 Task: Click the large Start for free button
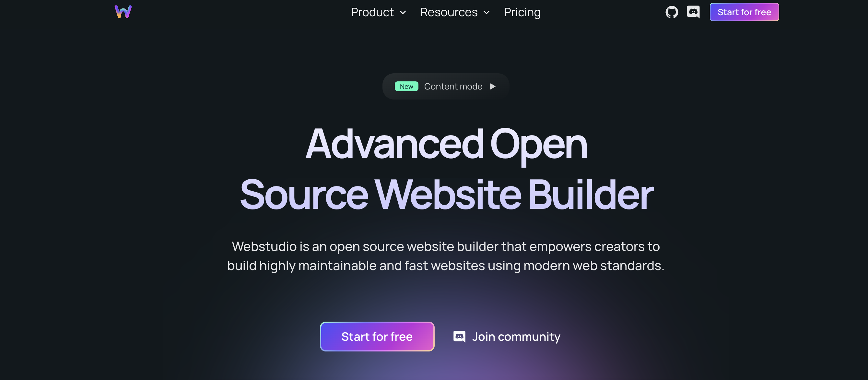[377, 337]
